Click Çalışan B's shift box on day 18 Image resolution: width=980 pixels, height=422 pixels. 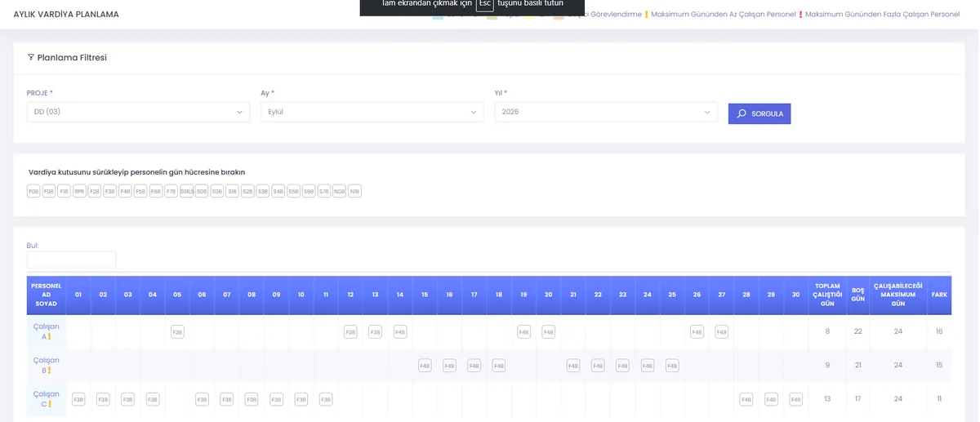tap(499, 366)
